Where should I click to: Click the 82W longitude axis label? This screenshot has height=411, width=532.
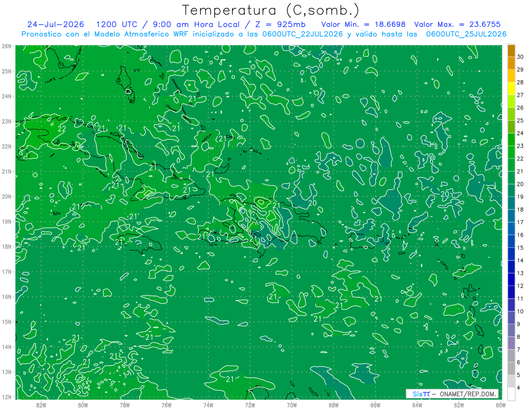point(41,404)
